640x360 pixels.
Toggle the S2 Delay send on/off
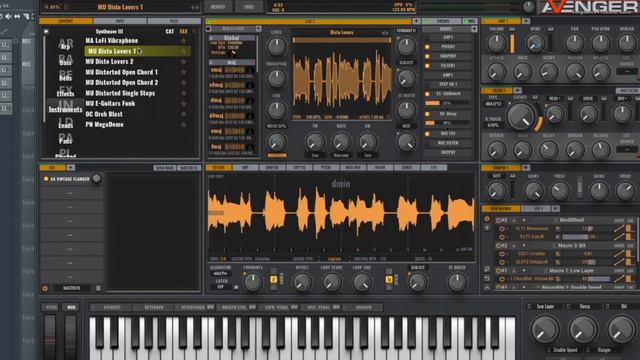pyautogui.click(x=427, y=114)
